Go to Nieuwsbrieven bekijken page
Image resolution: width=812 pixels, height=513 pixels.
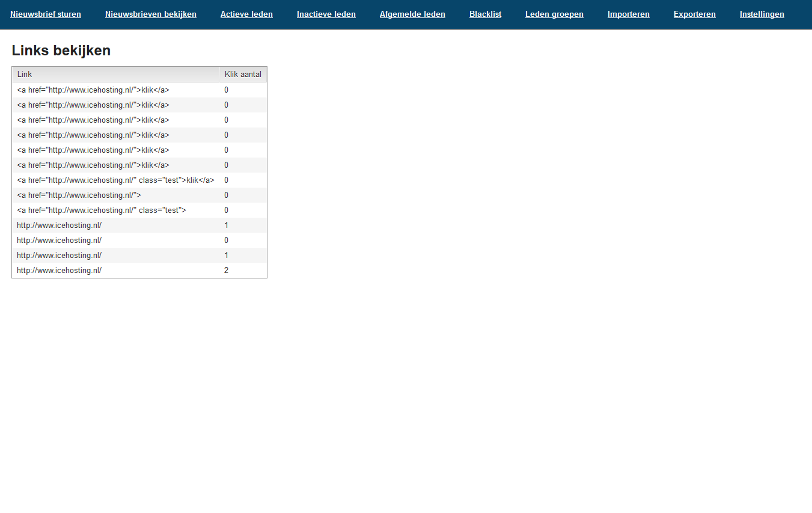pos(151,14)
